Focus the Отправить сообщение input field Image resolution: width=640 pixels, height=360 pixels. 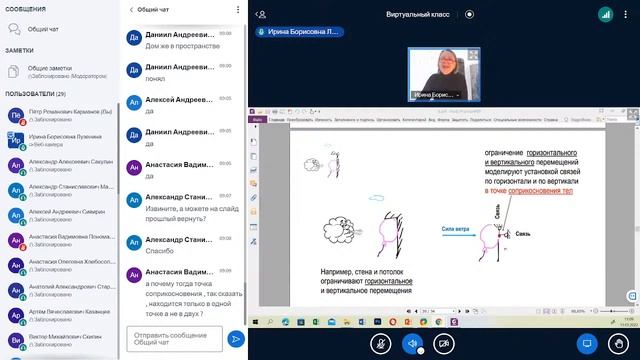click(x=175, y=339)
